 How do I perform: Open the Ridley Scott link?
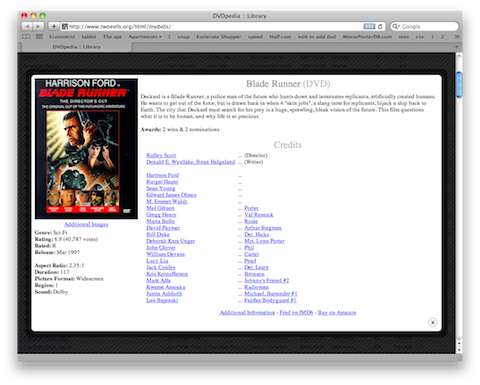[x=161, y=155]
